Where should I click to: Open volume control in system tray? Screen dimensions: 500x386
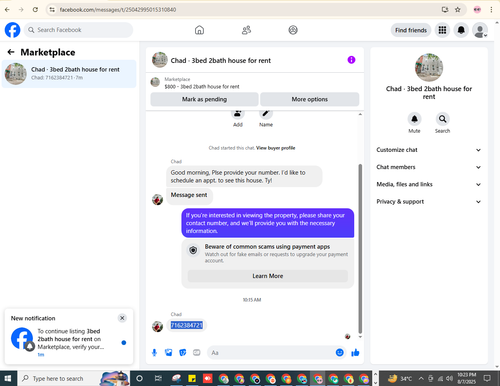coord(449,379)
